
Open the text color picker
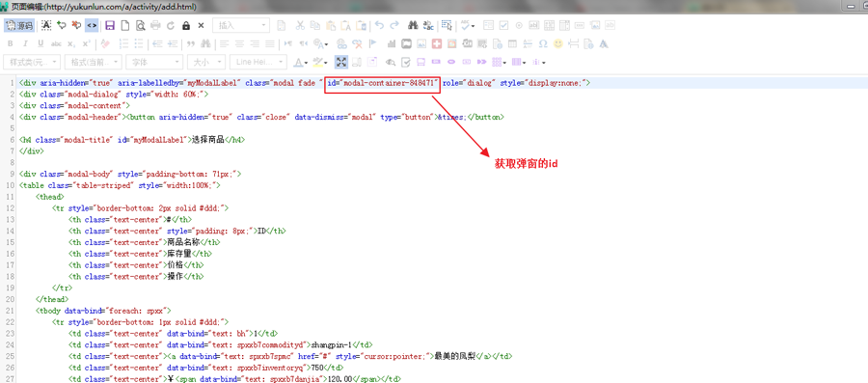(x=301, y=62)
